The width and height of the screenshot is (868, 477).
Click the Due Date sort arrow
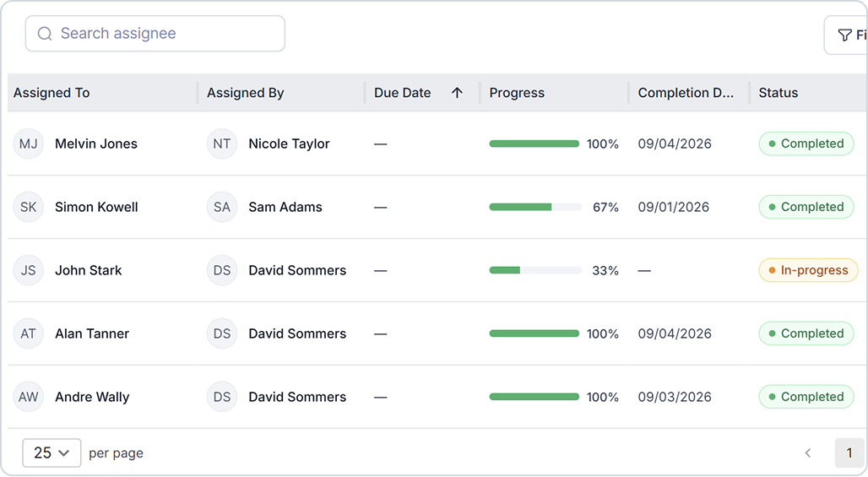(457, 93)
